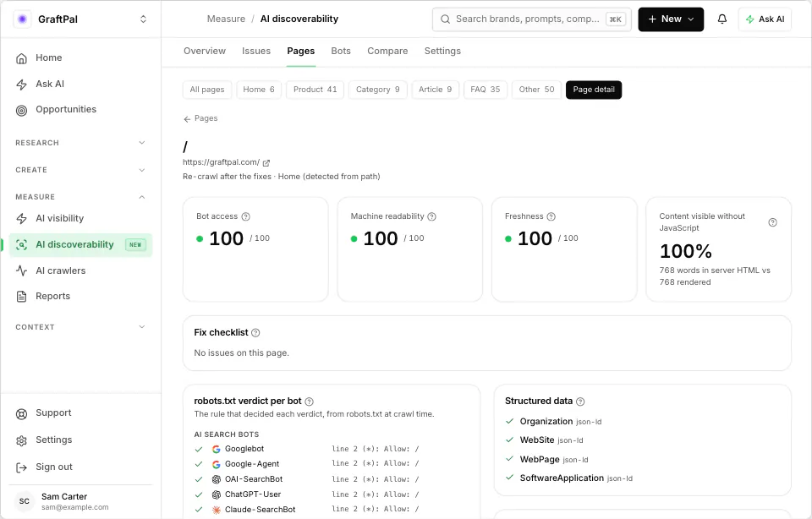Image resolution: width=812 pixels, height=519 pixels.
Task: Click the Sign out icon
Action: point(21,467)
